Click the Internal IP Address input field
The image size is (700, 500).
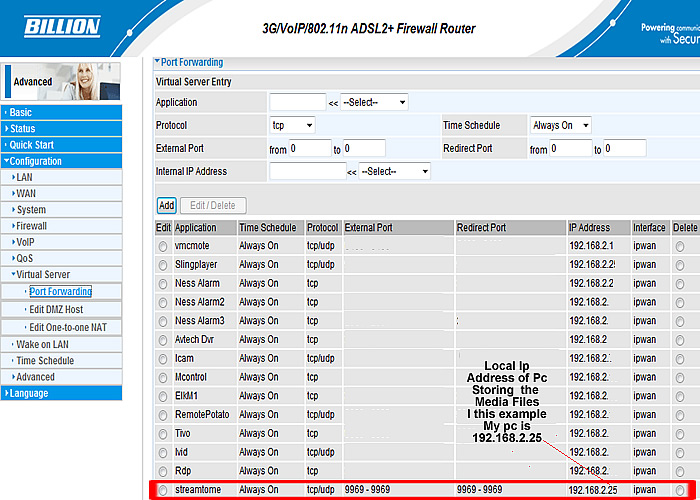[308, 171]
